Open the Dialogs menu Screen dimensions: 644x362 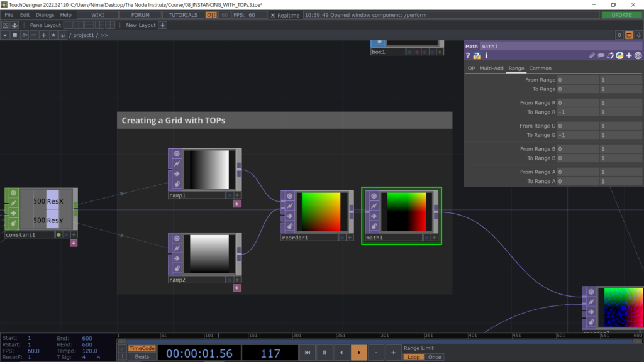pyautogui.click(x=45, y=15)
